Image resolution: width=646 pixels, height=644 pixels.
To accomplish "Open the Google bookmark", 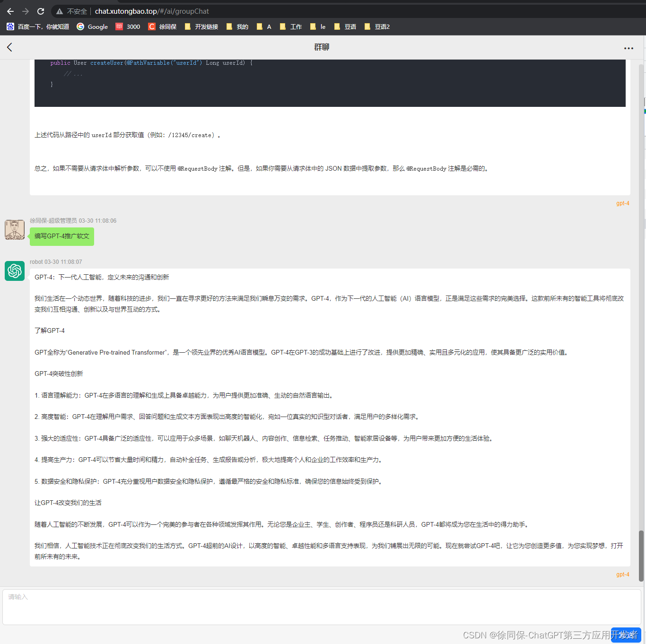I will click(x=92, y=27).
